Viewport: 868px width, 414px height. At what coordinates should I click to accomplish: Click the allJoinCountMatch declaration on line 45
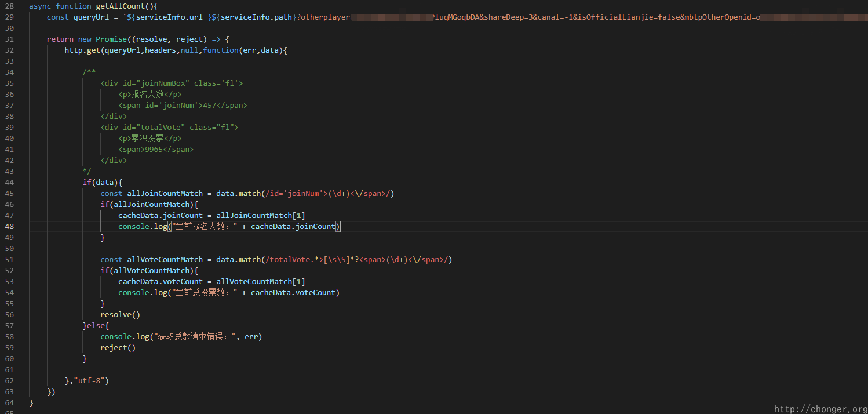[x=165, y=193]
